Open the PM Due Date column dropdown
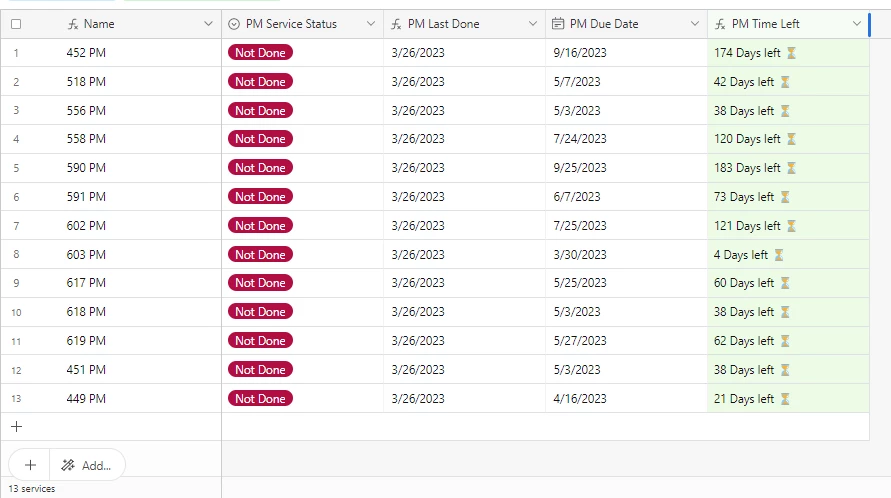 [694, 24]
